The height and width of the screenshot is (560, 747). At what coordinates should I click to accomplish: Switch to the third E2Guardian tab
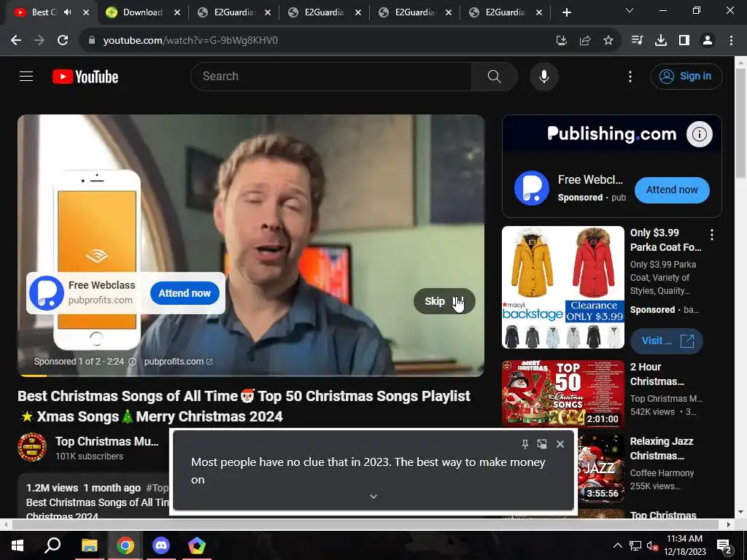tap(414, 12)
